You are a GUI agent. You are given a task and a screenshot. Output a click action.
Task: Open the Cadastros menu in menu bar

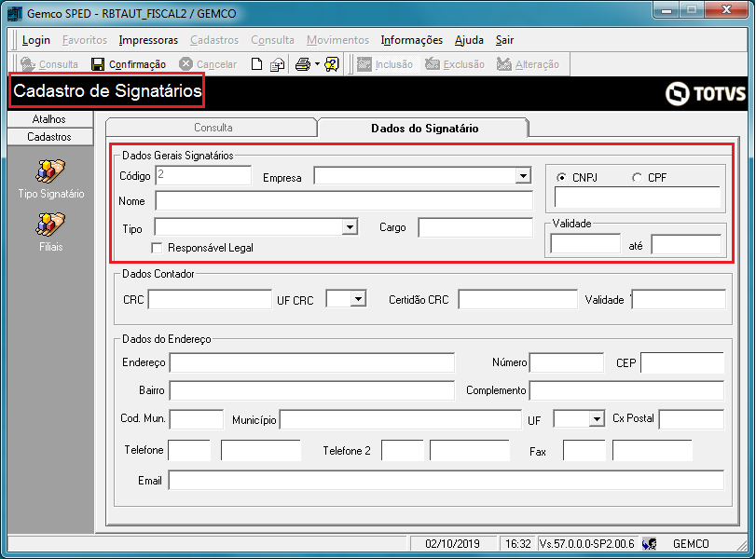click(x=214, y=40)
